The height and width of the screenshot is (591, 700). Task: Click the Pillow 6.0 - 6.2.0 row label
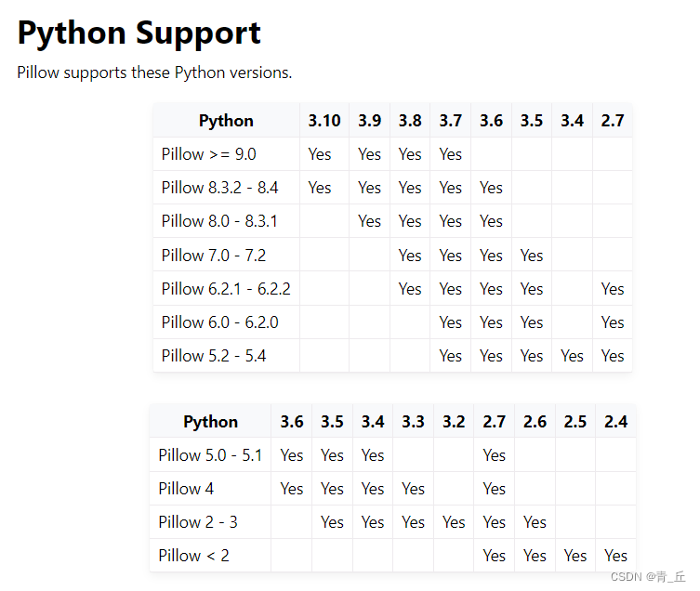pyautogui.click(x=219, y=322)
